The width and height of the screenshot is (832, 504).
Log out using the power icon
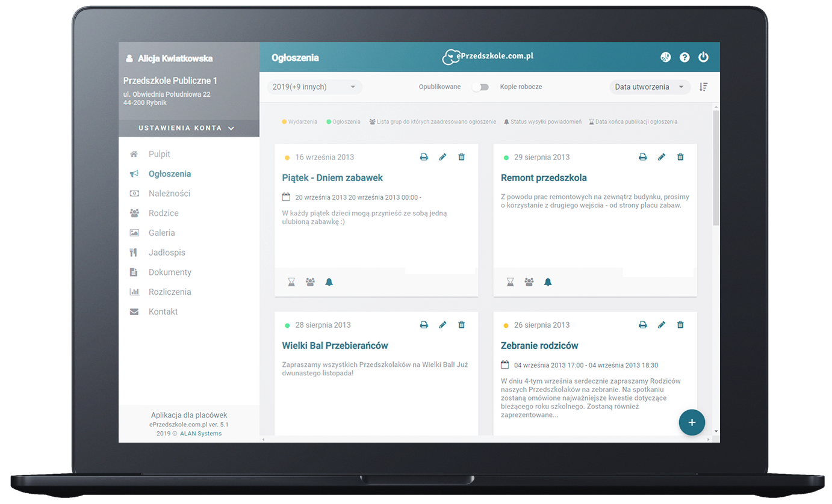pos(704,58)
